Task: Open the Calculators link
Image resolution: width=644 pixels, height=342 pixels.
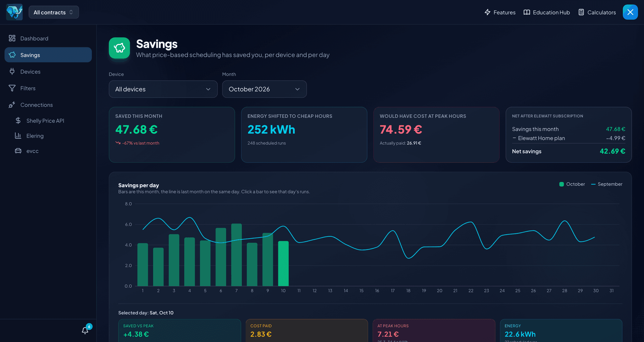Action: (x=597, y=12)
